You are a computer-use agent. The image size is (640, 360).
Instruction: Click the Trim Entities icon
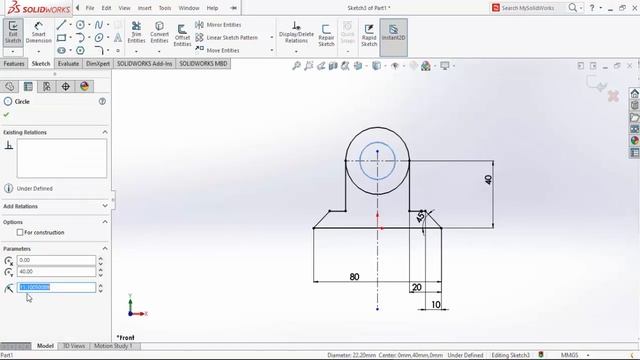point(136,32)
